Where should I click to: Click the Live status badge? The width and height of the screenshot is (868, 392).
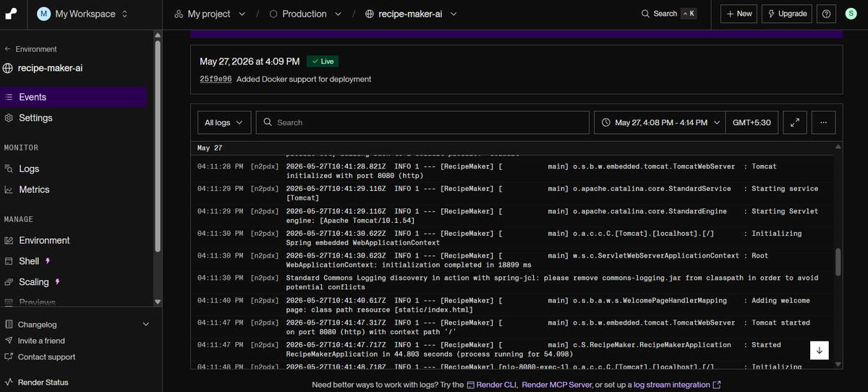click(x=323, y=61)
